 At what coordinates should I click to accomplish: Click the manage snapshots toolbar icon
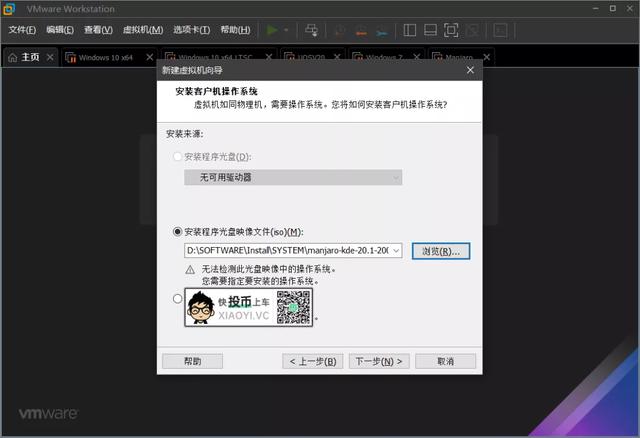[382, 31]
